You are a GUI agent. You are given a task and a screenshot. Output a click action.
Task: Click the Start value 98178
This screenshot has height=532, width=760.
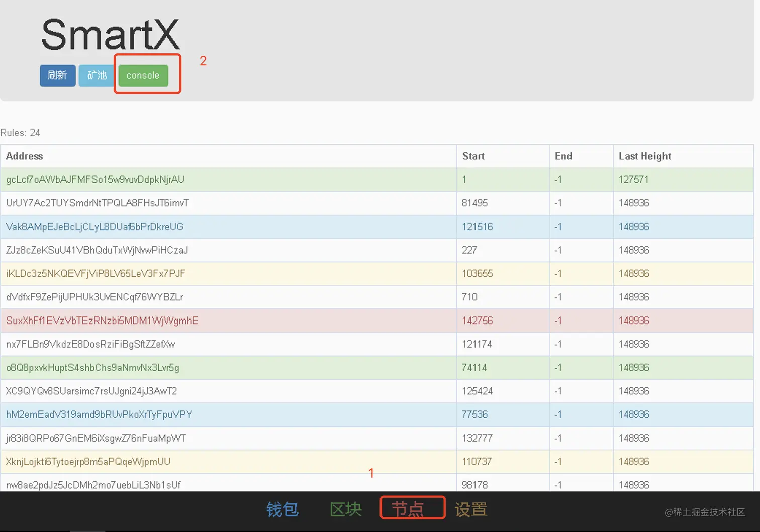(x=475, y=485)
